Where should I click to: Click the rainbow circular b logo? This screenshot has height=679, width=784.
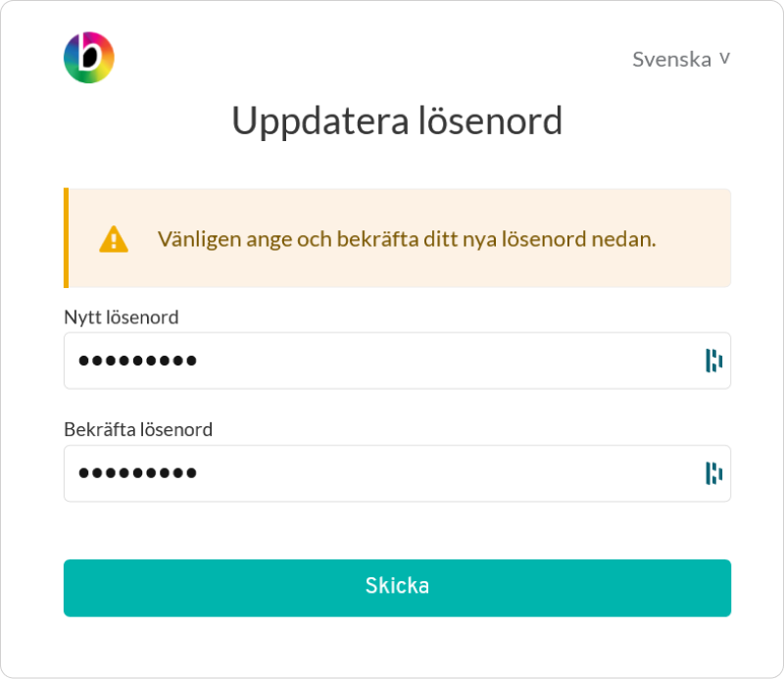tap(89, 58)
